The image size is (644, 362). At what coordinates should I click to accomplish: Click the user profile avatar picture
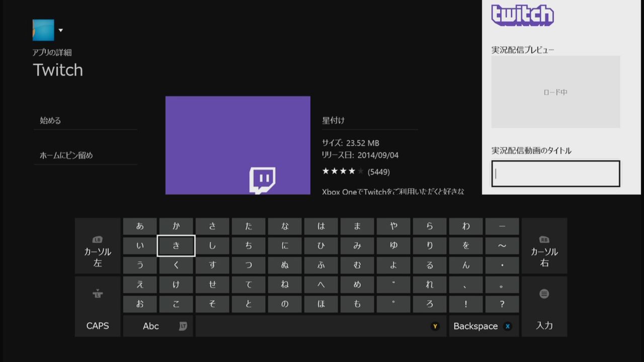[43, 30]
